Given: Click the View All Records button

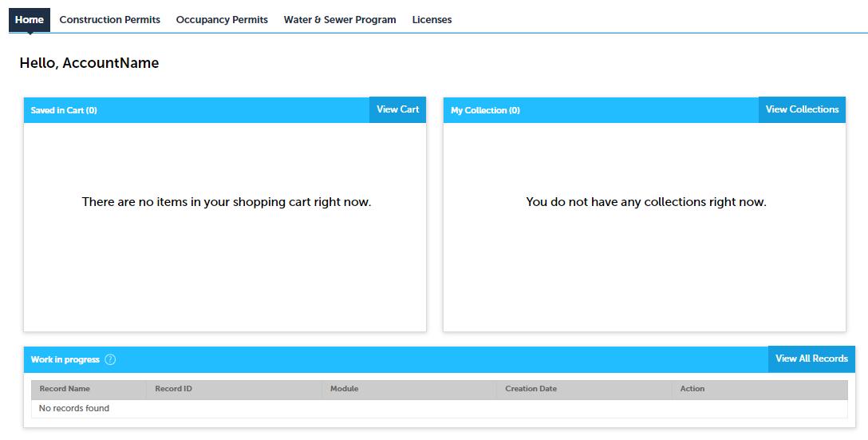Looking at the screenshot, I should [811, 359].
